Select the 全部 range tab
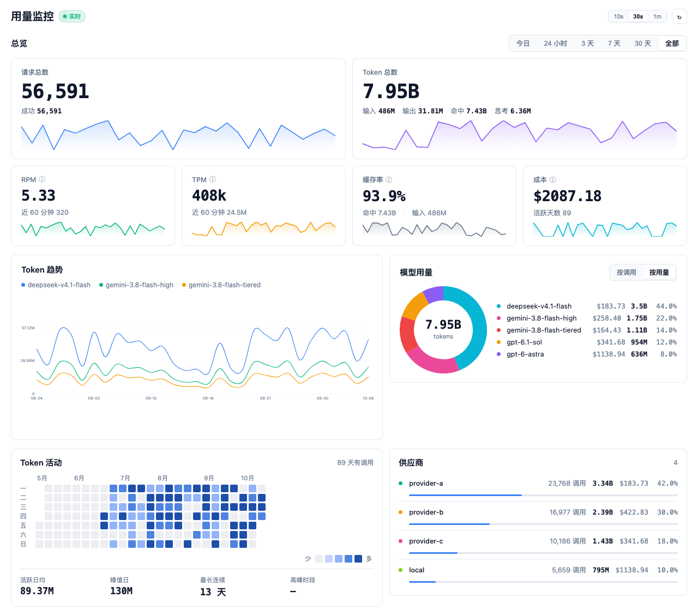 pyautogui.click(x=672, y=43)
